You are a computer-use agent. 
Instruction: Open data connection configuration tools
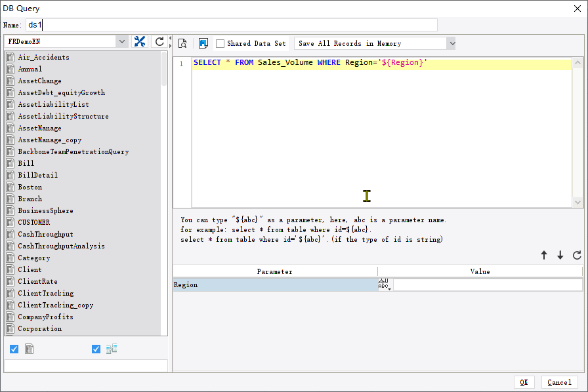(x=140, y=41)
